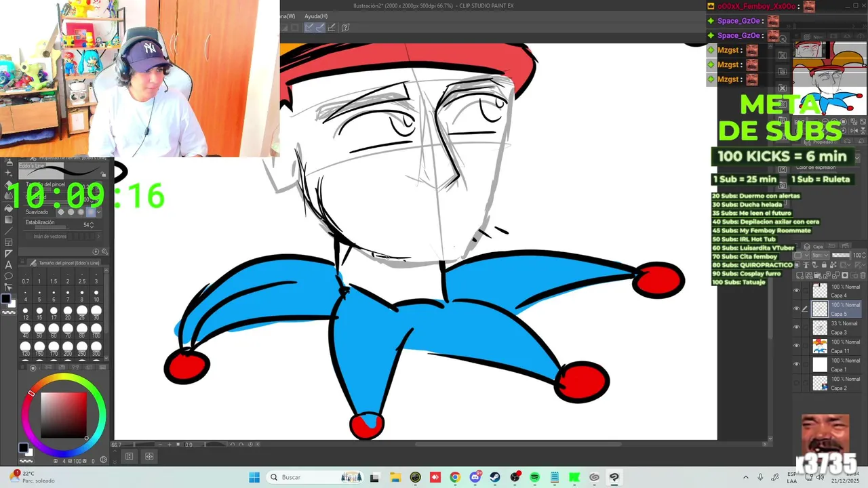Toggle visibility of layer Capa 11

point(797,346)
